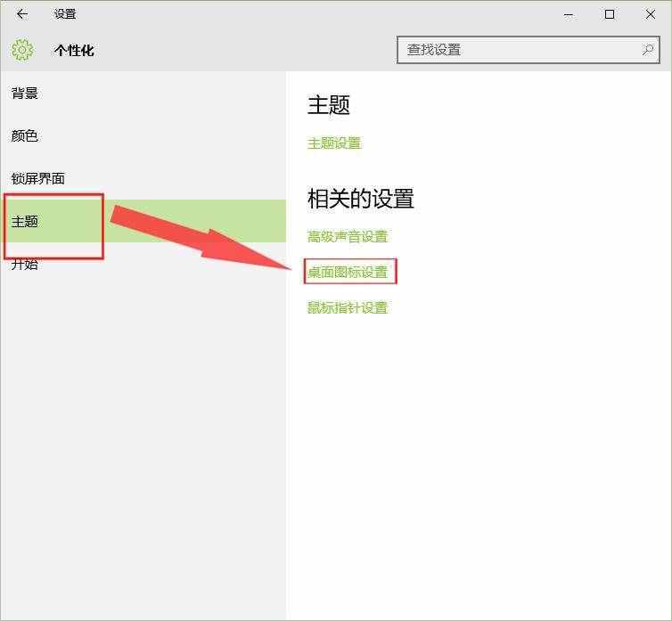Click the 主题 heading in content pane
672x621 pixels.
click(x=329, y=105)
